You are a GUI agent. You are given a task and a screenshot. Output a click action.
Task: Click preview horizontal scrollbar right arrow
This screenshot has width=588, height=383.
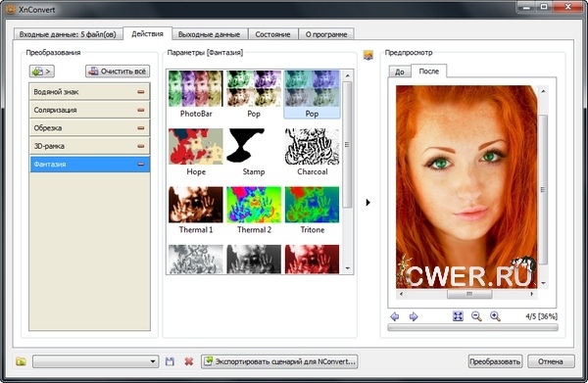pyautogui.click(x=532, y=294)
